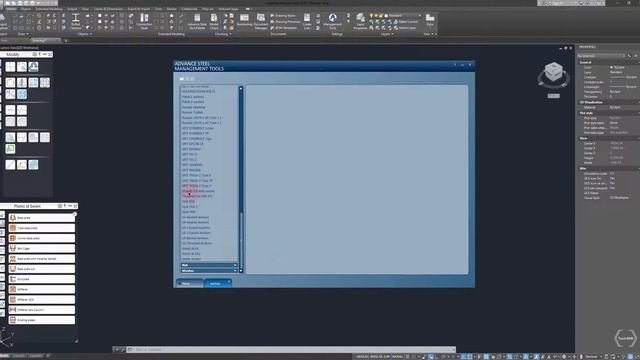Select the Drawing1 file tab
Screen dimensions: 640x360
tap(45, 40)
